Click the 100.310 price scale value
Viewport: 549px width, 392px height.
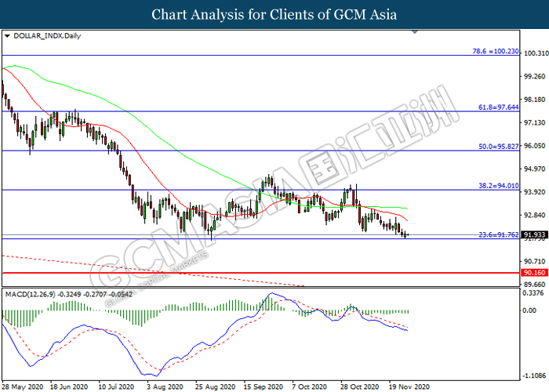point(536,53)
